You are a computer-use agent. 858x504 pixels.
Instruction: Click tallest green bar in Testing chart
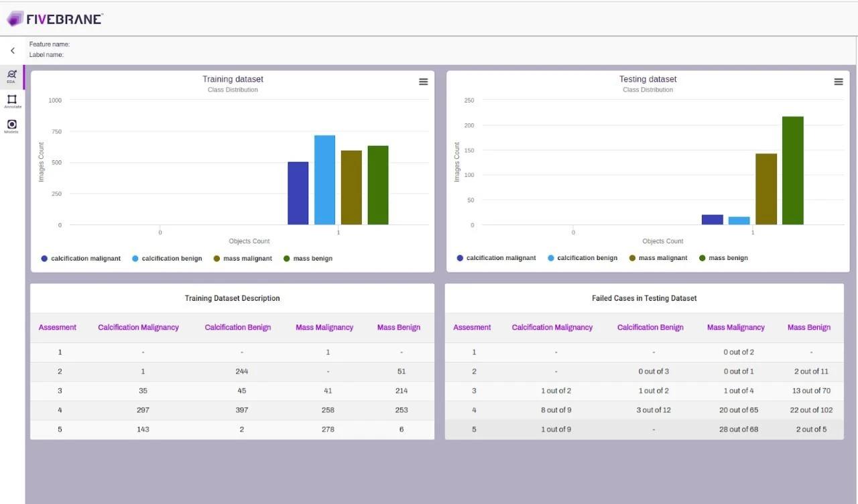click(x=792, y=171)
